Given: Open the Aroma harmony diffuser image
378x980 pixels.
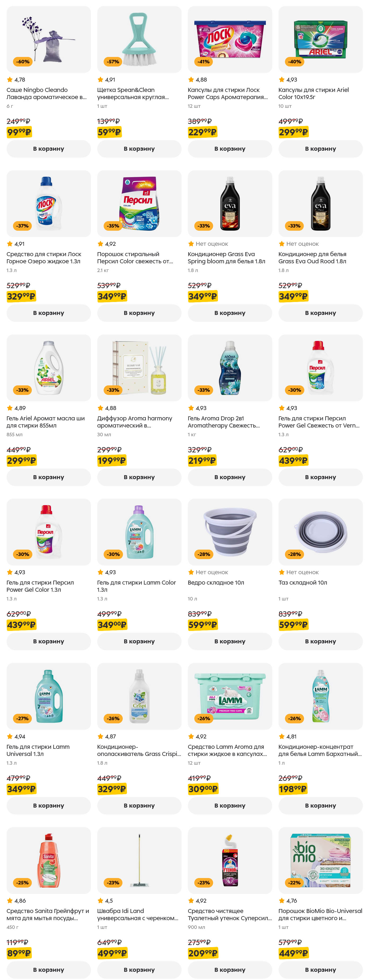Looking at the screenshot, I should pyautogui.click(x=139, y=368).
